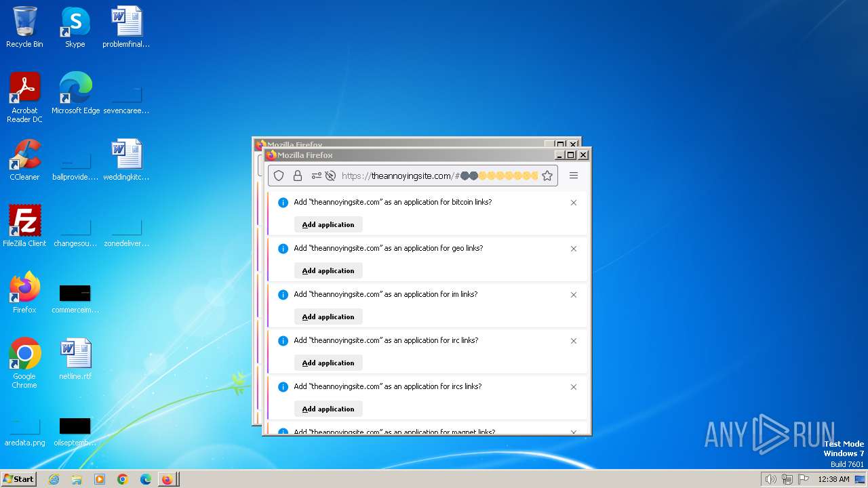Close the front Mozilla Firefox window

(x=583, y=155)
